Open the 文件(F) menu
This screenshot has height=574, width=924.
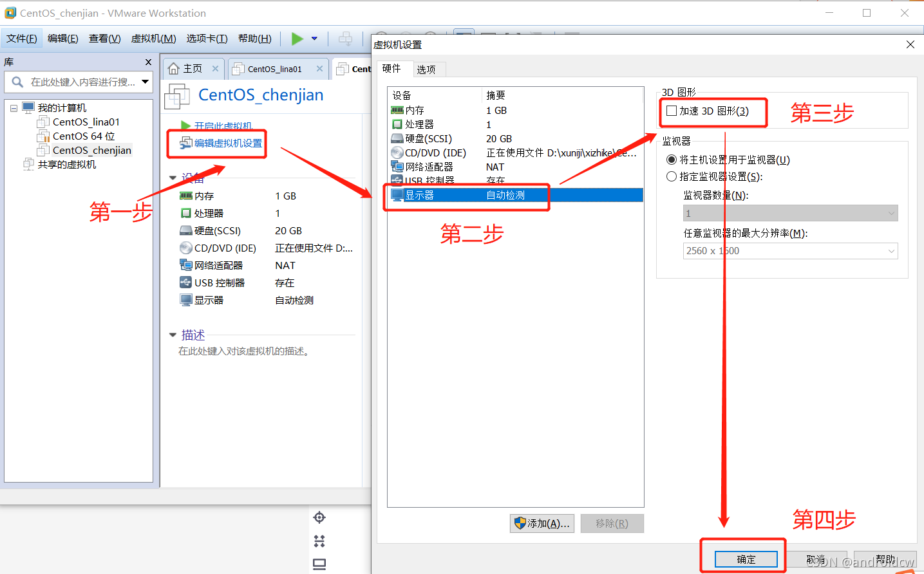(22, 39)
